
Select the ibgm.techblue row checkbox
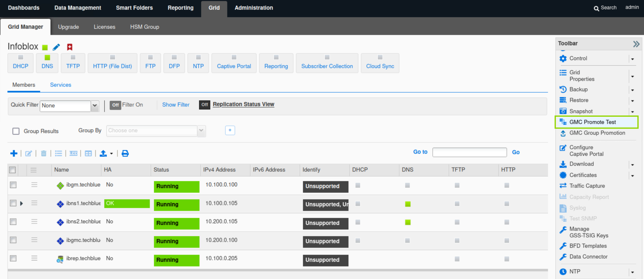[x=13, y=185]
